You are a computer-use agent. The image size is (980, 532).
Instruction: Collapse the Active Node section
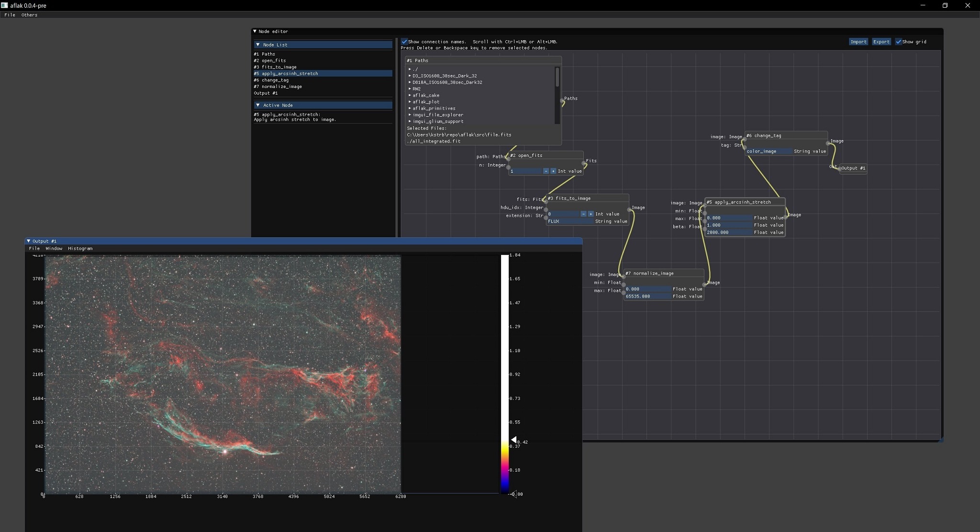pos(258,105)
